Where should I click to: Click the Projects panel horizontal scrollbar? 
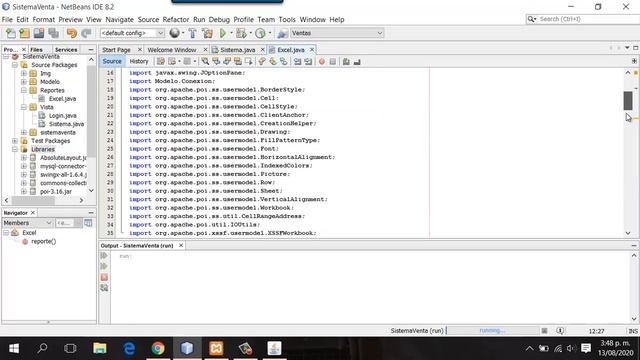(x=33, y=200)
